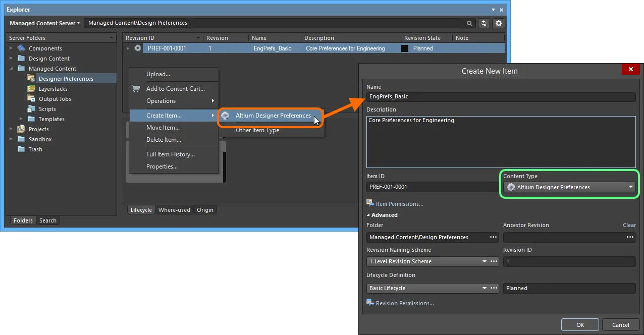Expand the Templates tree node

[x=21, y=119]
